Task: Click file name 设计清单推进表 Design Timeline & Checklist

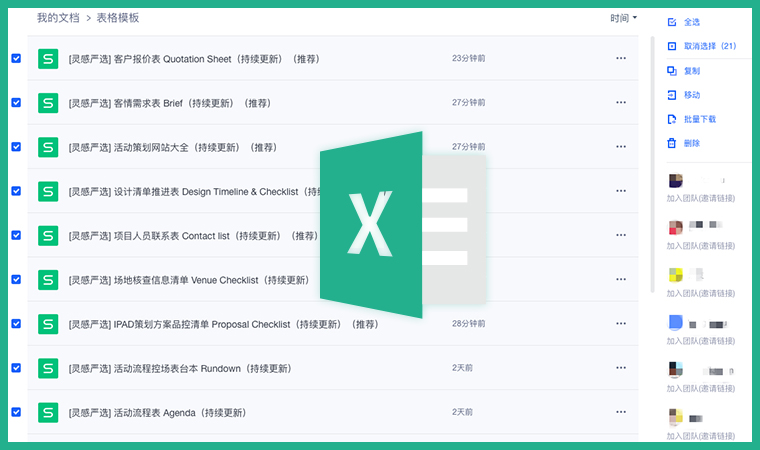Action: [194, 192]
